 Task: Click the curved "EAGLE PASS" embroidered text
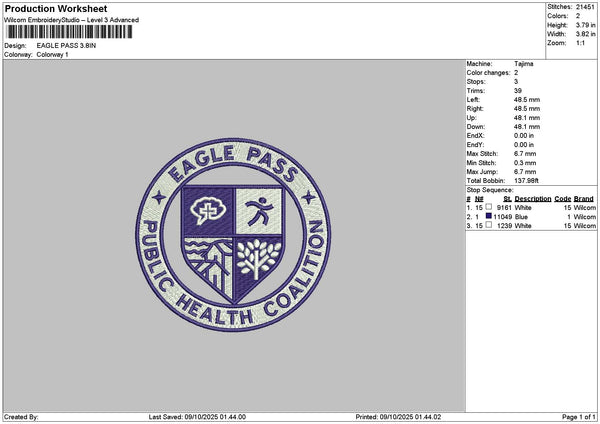233,162
